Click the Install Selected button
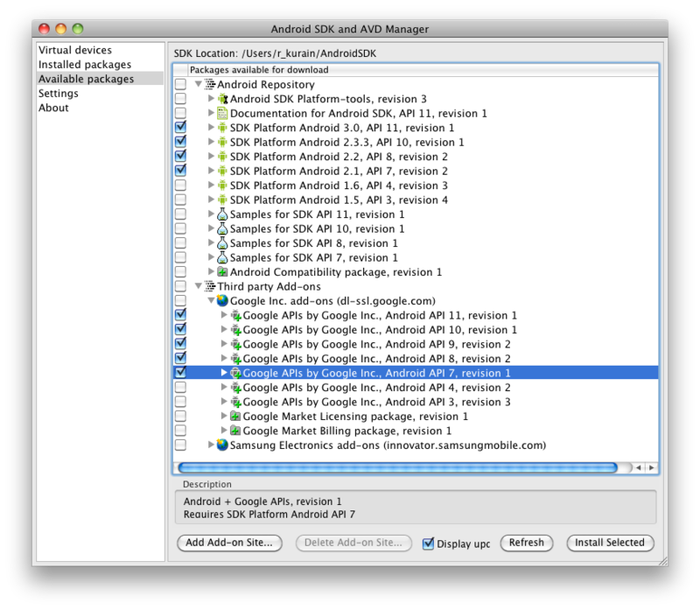This screenshot has height=610, width=700. point(610,543)
